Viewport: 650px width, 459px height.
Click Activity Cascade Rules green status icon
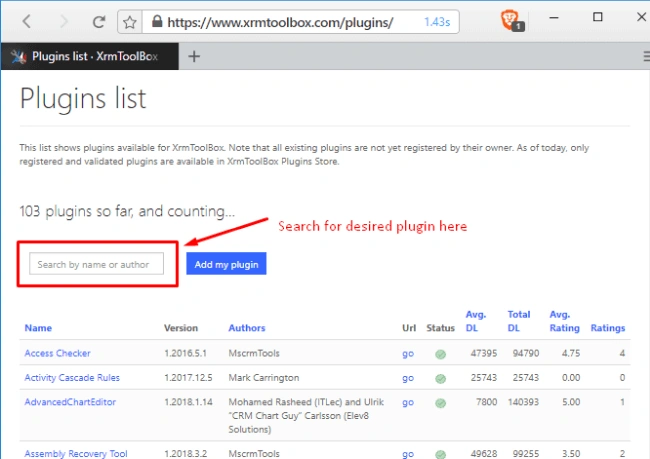coord(440,379)
